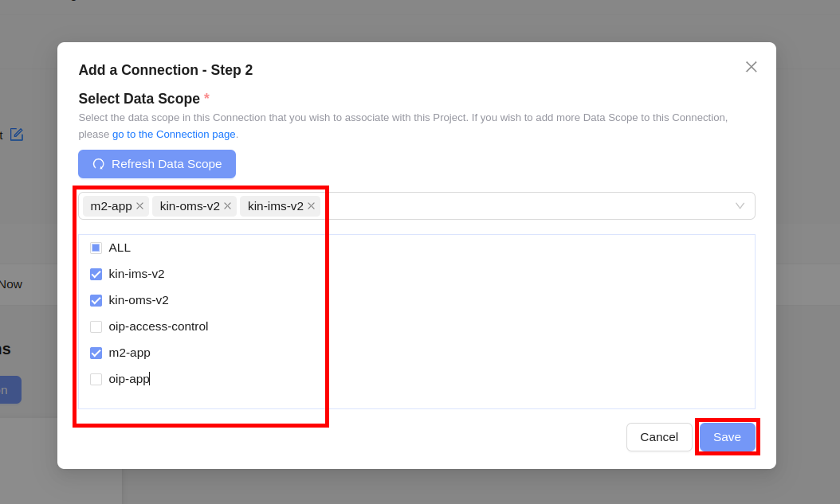Follow the go to the Connection page link
Image resolution: width=840 pixels, height=504 pixels.
[x=173, y=134]
